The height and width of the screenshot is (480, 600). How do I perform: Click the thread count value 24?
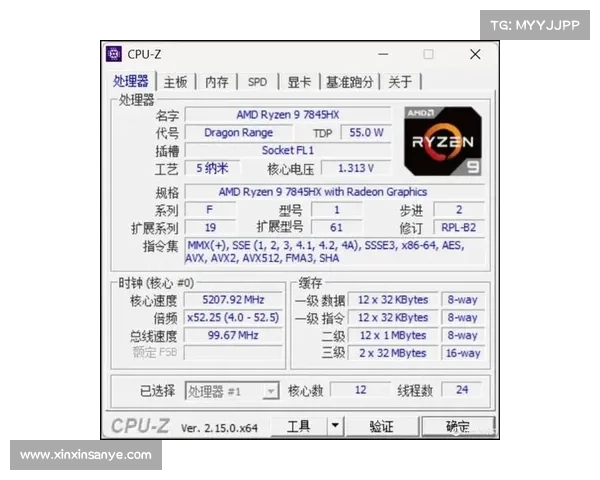point(462,390)
